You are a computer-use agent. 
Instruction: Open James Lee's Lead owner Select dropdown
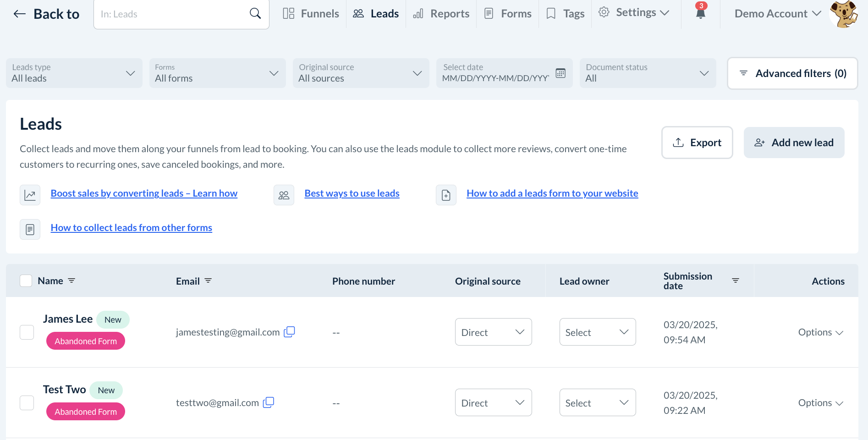click(597, 332)
